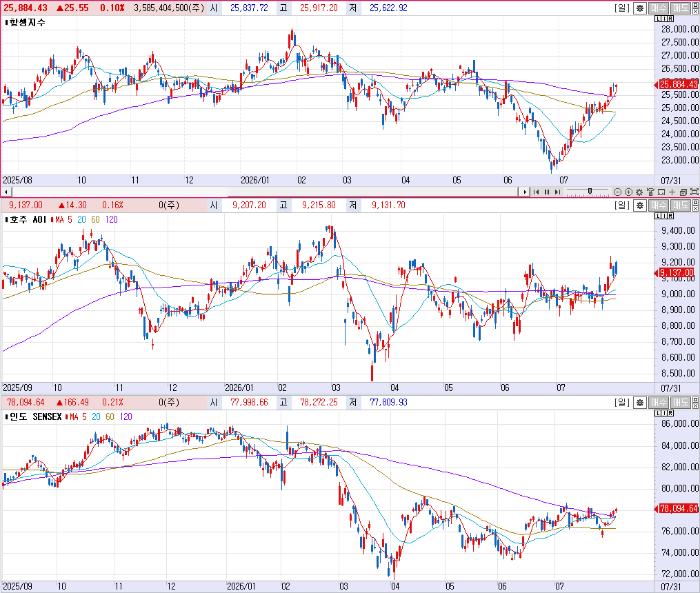Select the hammer drawing-tools icon
Viewport: 700px width, 593px height.
[650, 192]
